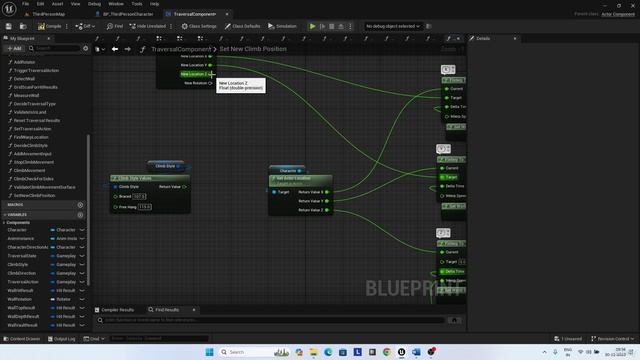The width and height of the screenshot is (640, 360).
Task: Click the icon right of debug object dropdown
Action: (429, 26)
